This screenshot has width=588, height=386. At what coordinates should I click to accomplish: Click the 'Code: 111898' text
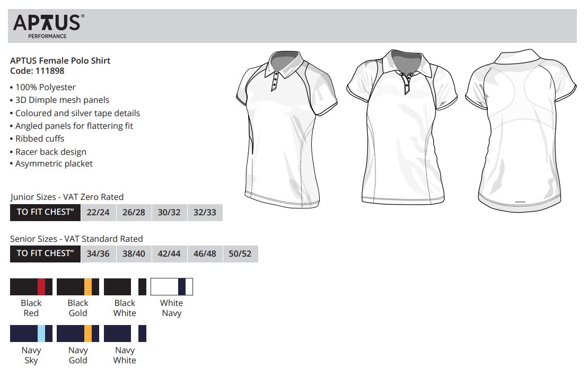point(37,71)
